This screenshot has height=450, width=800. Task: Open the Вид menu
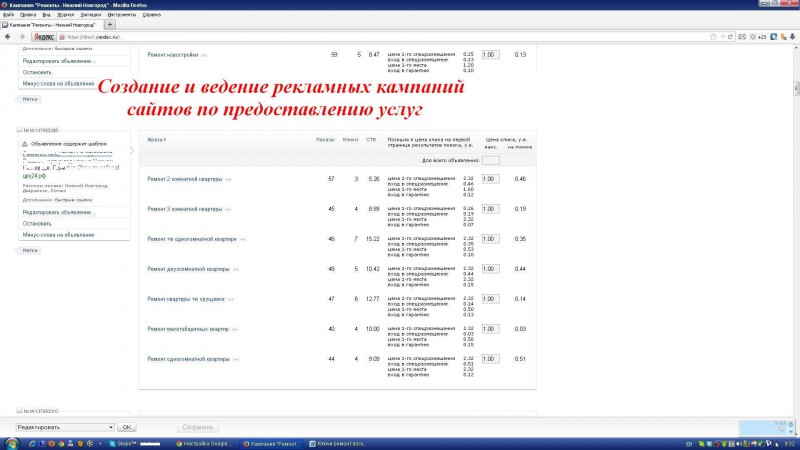point(46,15)
